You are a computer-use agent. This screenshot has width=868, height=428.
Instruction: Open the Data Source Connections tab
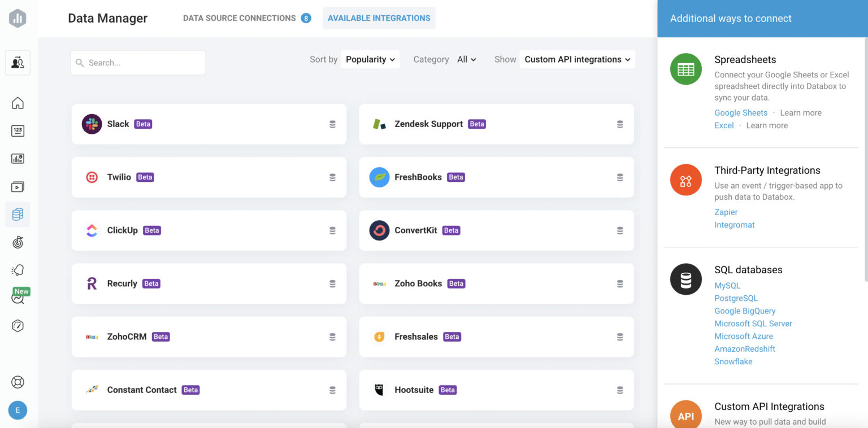[238, 18]
